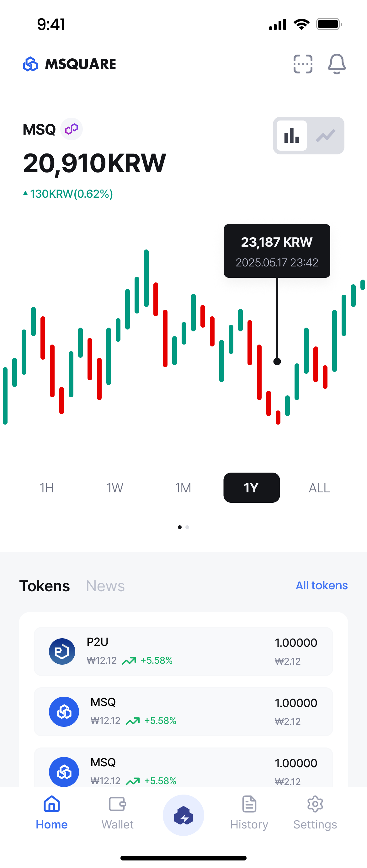Open the Settings gear icon
This screenshot has height=868, width=367.
(315, 804)
